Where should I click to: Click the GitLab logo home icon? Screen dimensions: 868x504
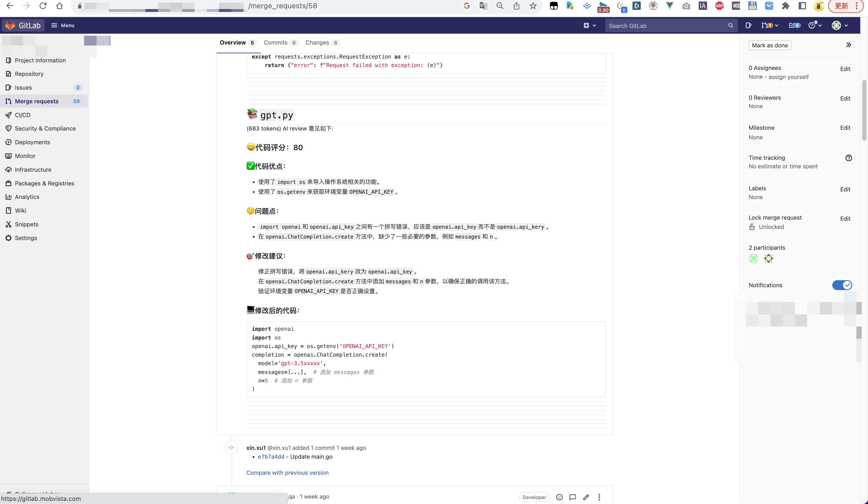pos(10,25)
